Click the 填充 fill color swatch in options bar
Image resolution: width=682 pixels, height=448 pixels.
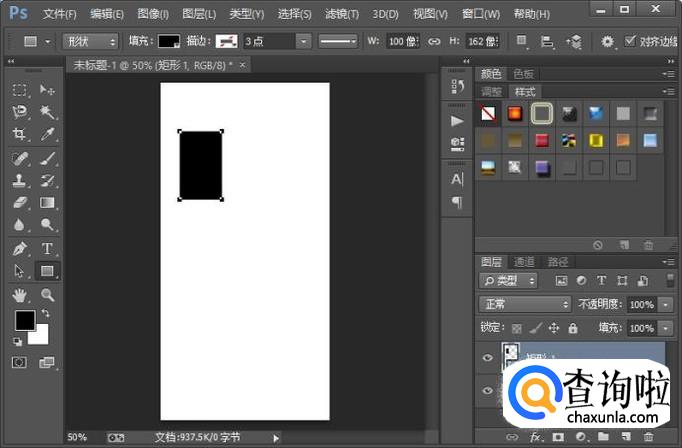coord(169,42)
